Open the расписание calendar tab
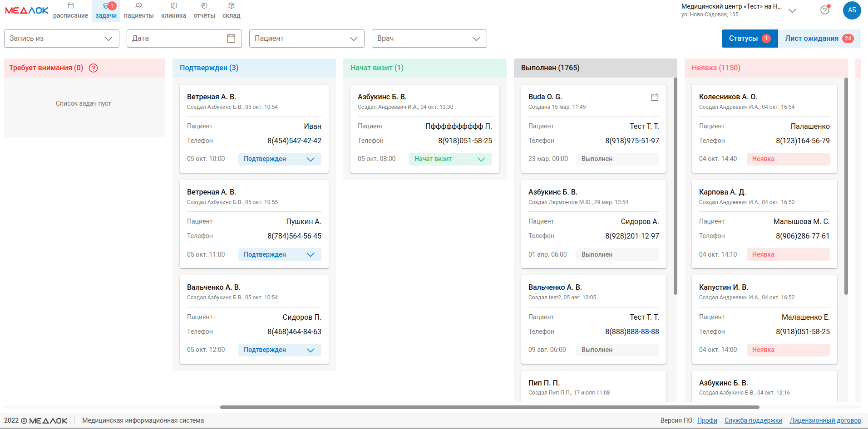 (x=70, y=10)
